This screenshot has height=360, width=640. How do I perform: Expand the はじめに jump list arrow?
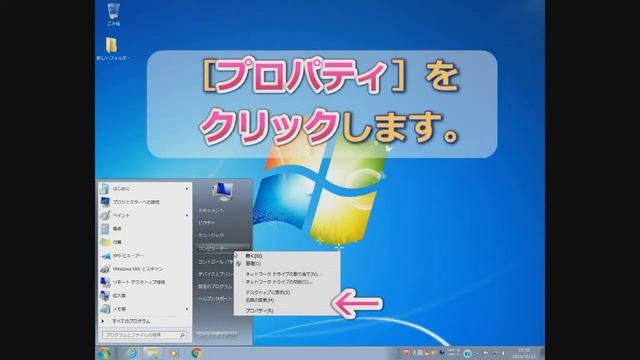click(187, 189)
